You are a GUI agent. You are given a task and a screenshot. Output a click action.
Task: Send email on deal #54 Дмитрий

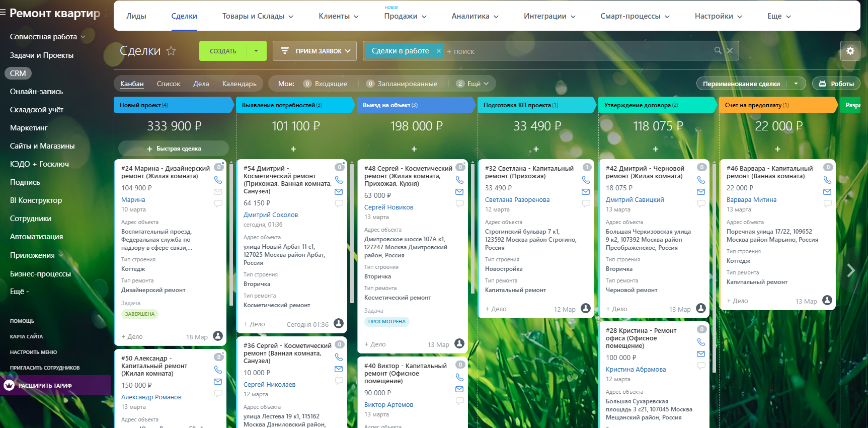(339, 192)
